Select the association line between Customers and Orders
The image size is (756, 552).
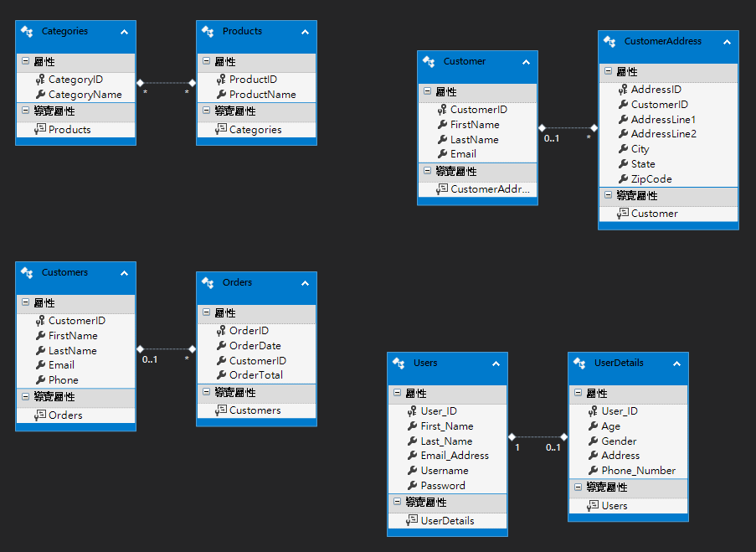tap(166, 349)
